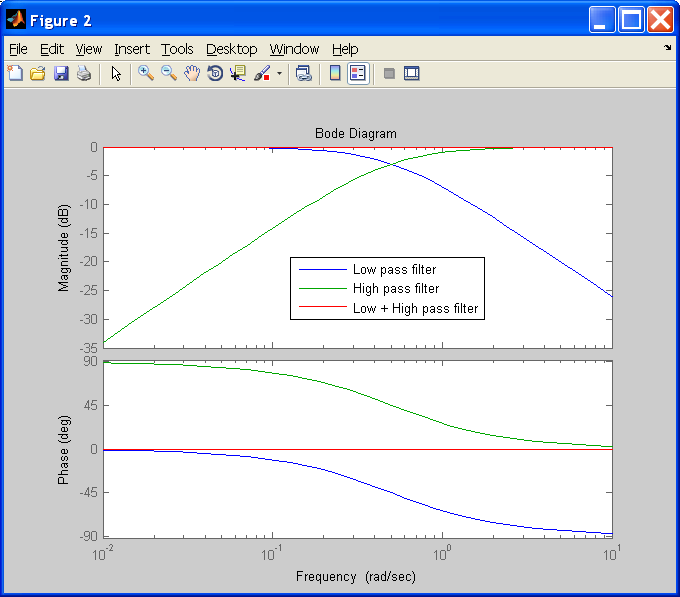
Task: Click the Link Plot toolbar icon
Action: (304, 73)
